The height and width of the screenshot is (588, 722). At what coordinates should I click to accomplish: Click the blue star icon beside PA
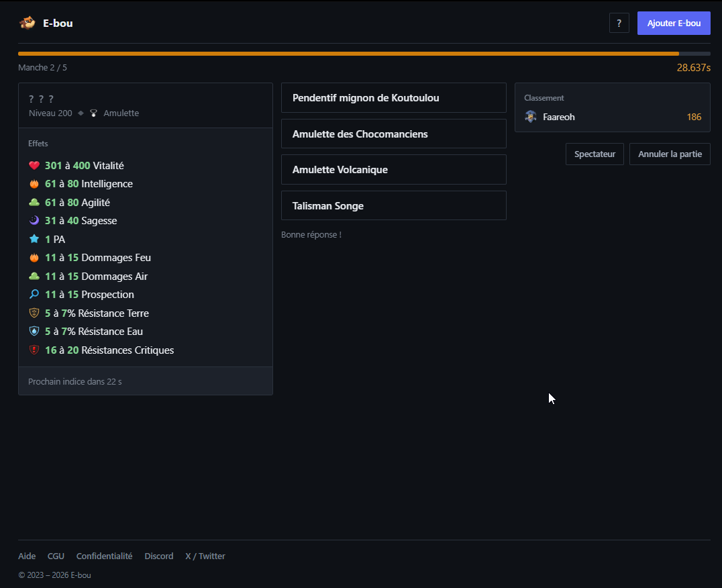click(x=34, y=239)
